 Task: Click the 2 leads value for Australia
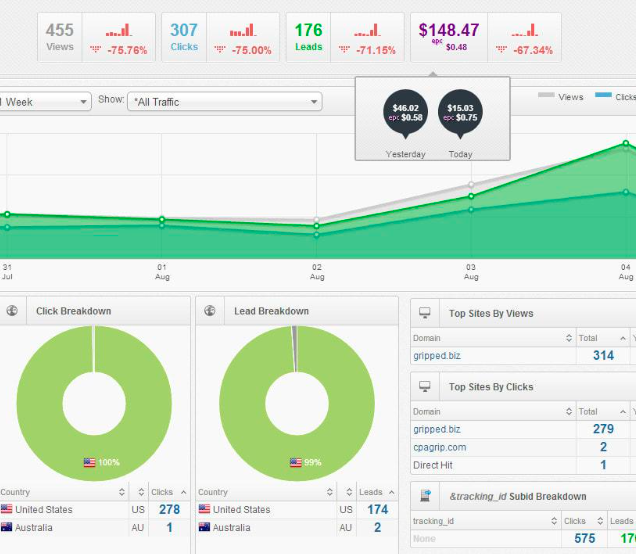pyautogui.click(x=377, y=527)
